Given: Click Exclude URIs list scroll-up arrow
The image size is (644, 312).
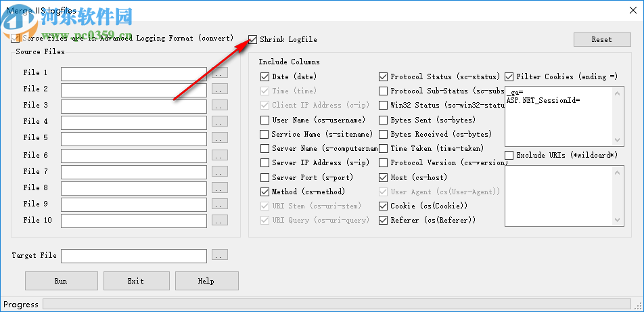Looking at the screenshot, I should pyautogui.click(x=618, y=172).
